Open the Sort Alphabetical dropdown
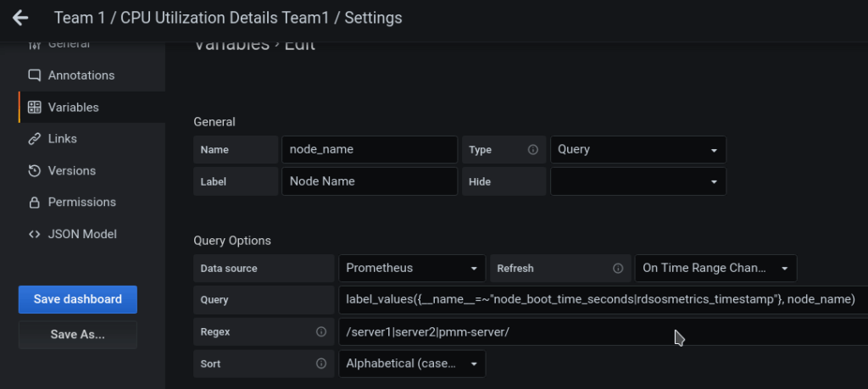The image size is (868, 389). [412, 364]
